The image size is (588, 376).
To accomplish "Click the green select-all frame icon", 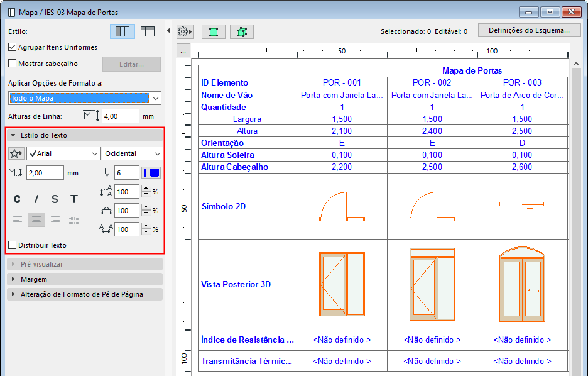I will 214,31.
